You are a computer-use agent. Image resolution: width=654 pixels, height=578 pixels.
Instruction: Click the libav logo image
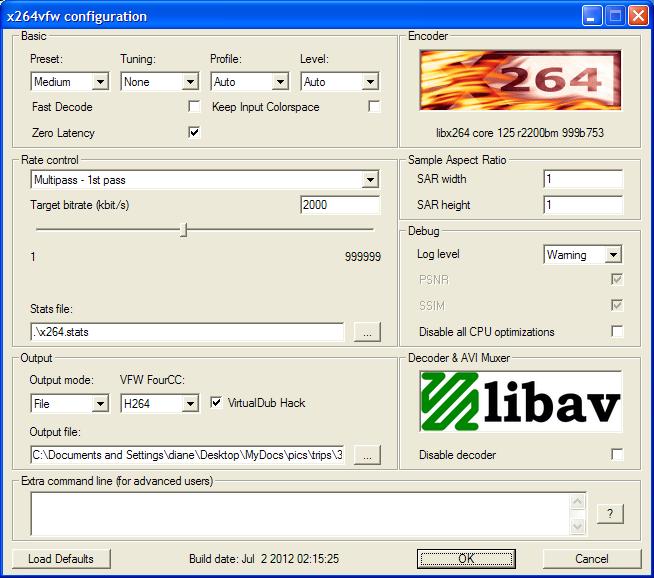(x=520, y=402)
